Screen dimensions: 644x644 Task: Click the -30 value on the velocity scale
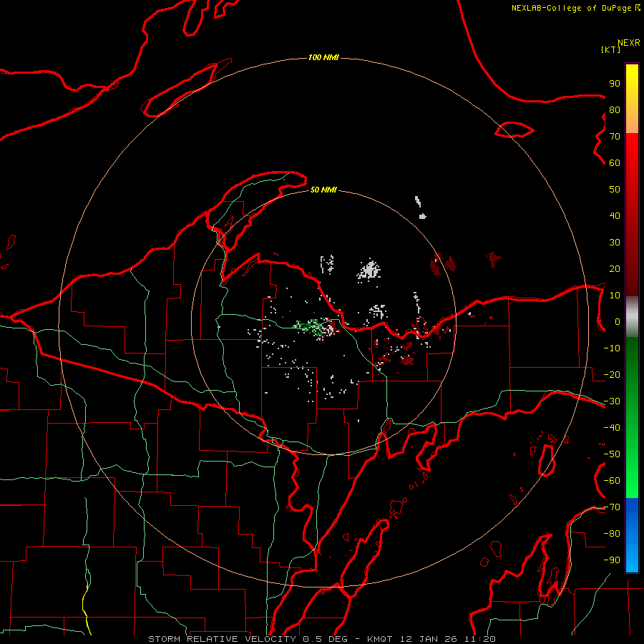pos(612,401)
